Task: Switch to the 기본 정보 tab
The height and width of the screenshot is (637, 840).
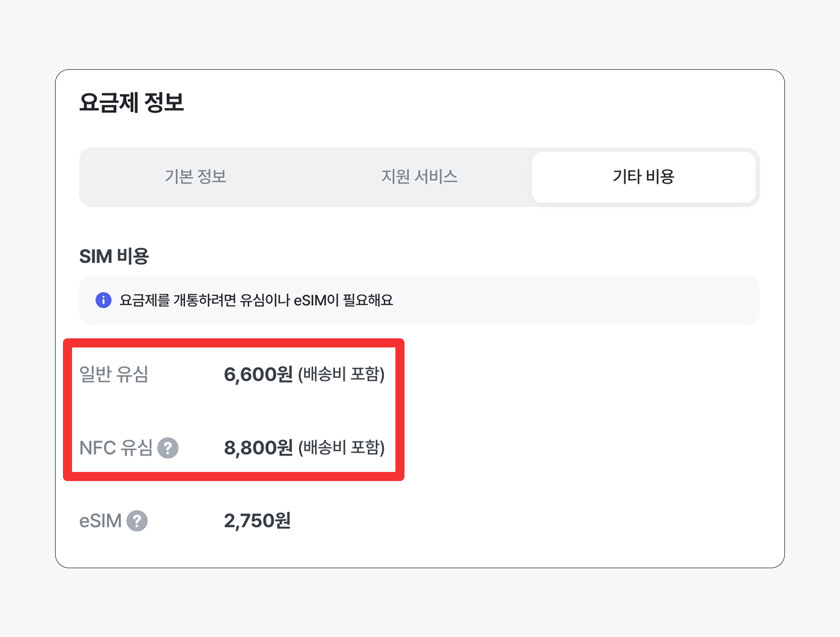Action: click(x=196, y=177)
